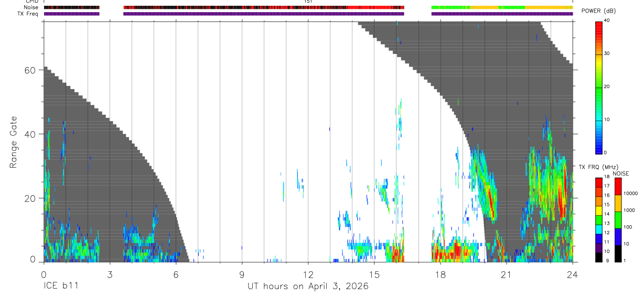644x297 pixels.
Task: Select the 'POWER (dB)' legend title
Action: 599,11
